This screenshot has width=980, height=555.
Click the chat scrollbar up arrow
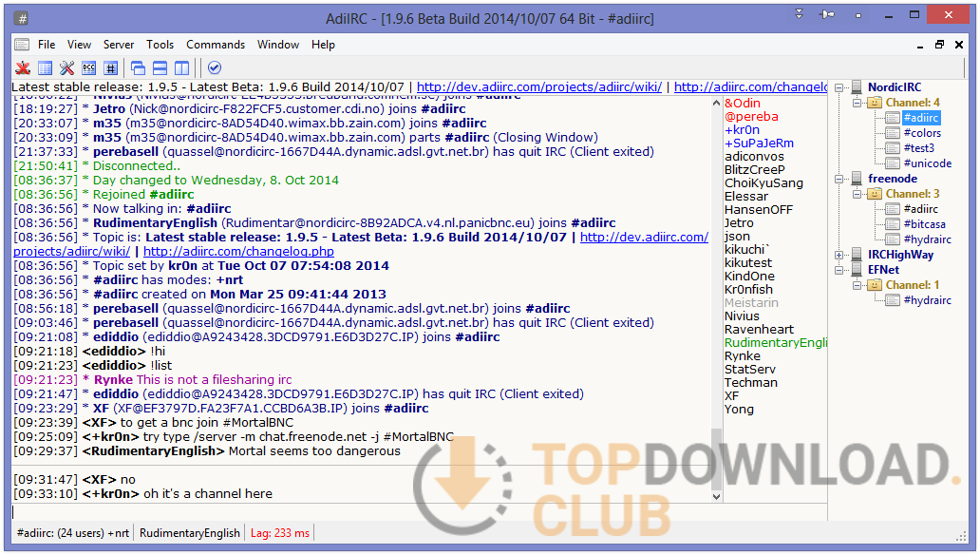pyautogui.click(x=716, y=103)
